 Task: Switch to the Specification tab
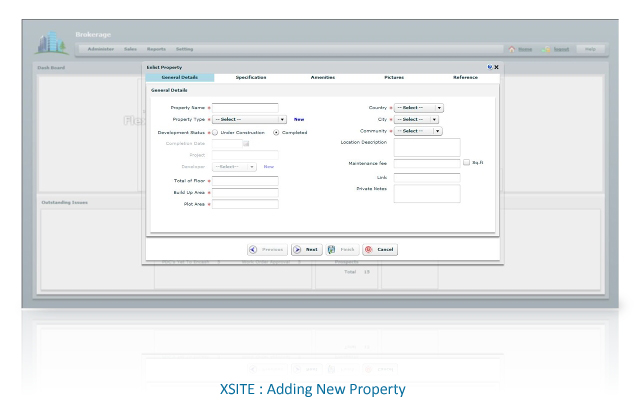point(251,77)
